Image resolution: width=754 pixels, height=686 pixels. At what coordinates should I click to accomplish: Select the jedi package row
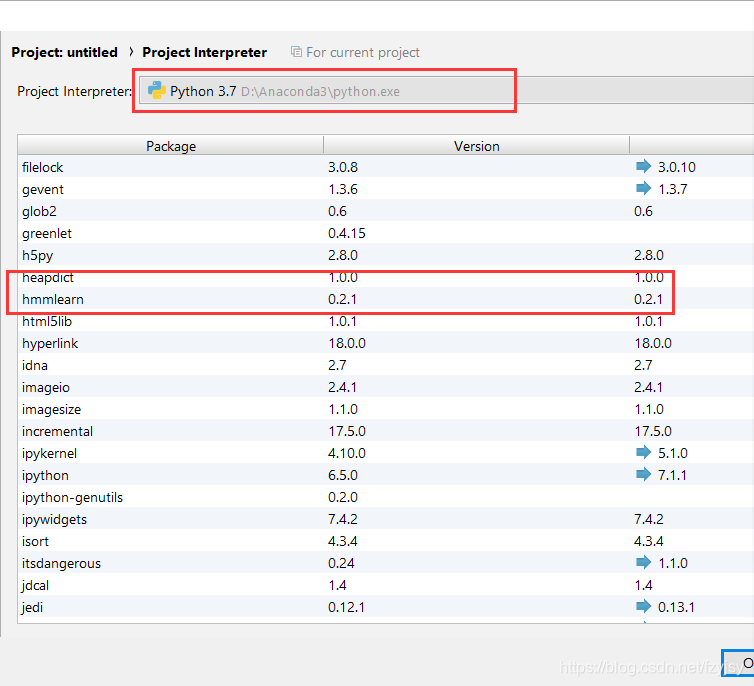point(386,607)
